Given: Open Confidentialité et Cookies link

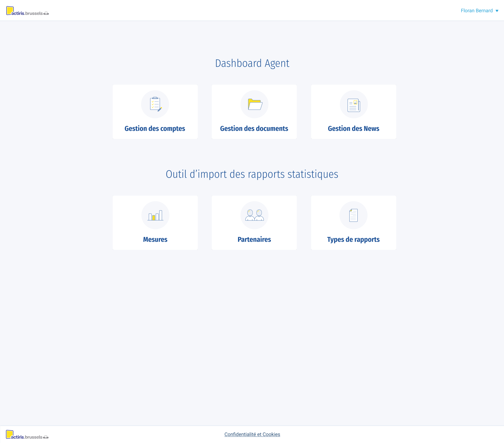Looking at the screenshot, I should click(x=252, y=434).
